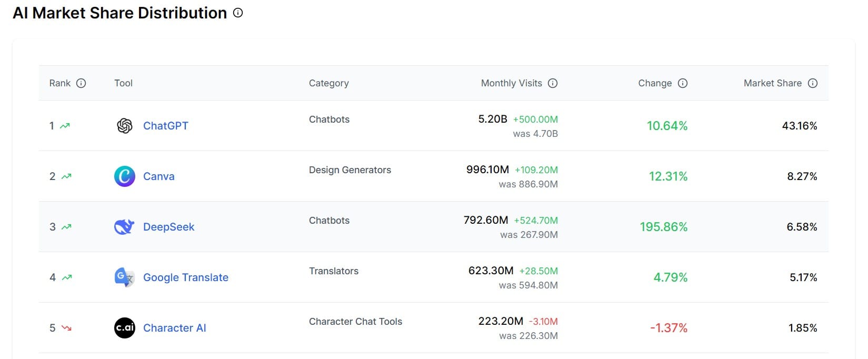Click the DeepSeek whale logo icon

click(x=124, y=227)
